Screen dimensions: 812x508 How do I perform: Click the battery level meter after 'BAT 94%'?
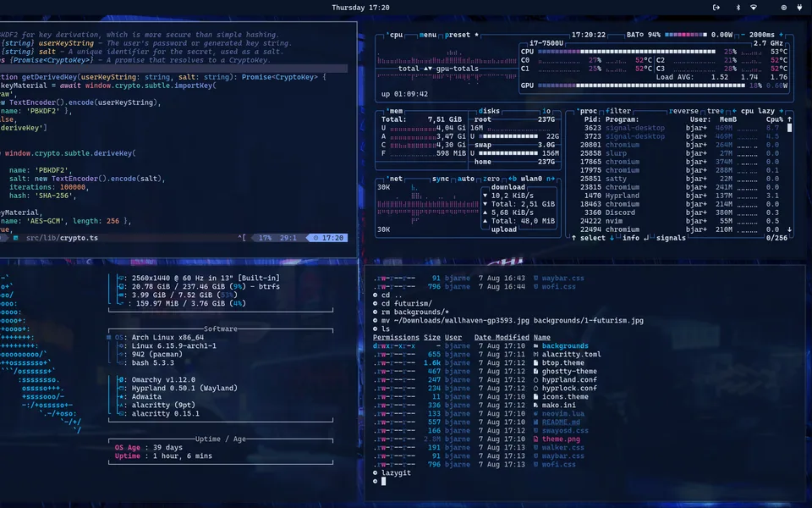pos(686,35)
